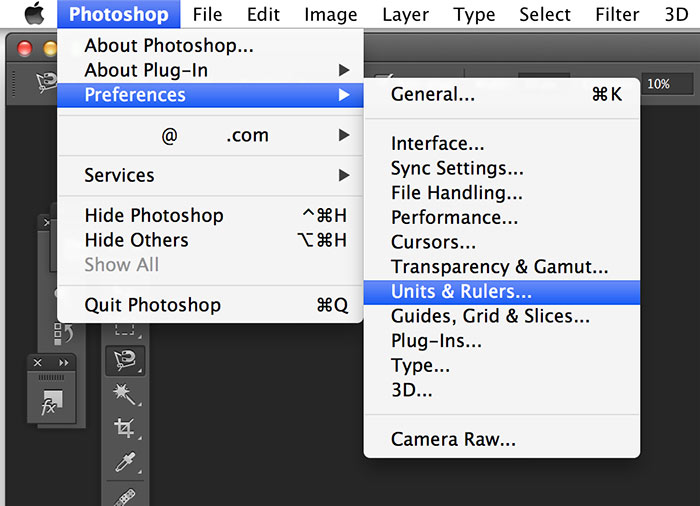Screen dimensions: 700x506
Task: Open Cursors... preferences
Action: [x=502, y=242]
